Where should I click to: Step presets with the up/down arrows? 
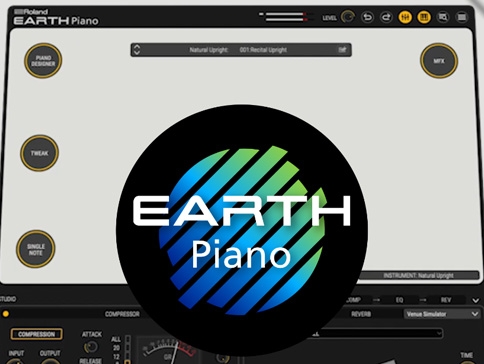(x=137, y=50)
